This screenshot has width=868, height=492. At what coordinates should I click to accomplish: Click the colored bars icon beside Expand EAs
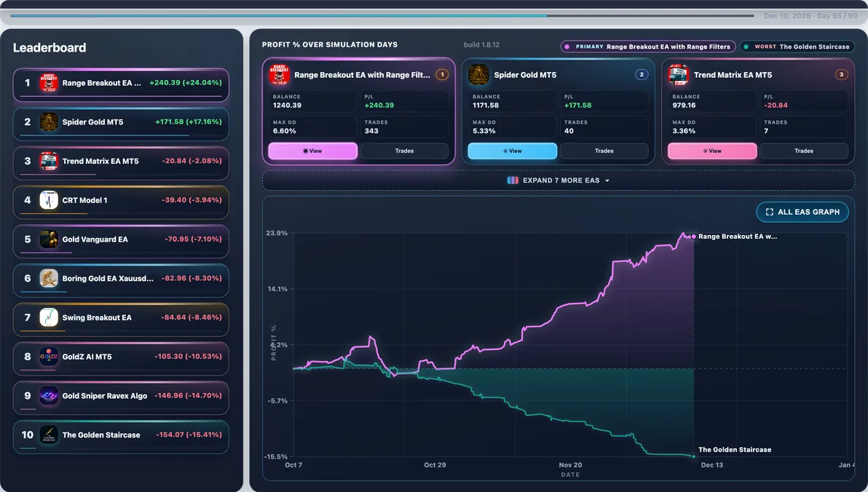[x=513, y=180]
